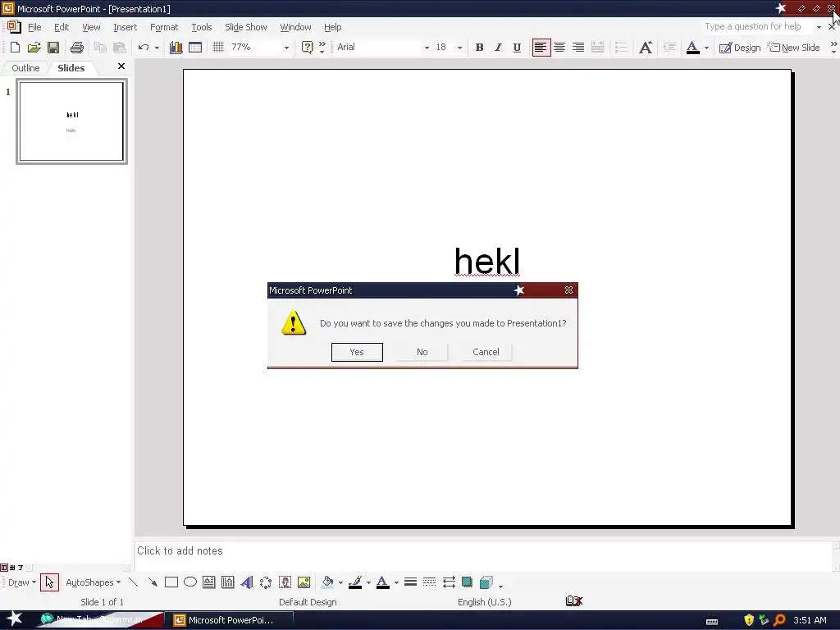Screen dimensions: 840x630
Task: Click the Vertical Text Box icon
Action: 228,582
